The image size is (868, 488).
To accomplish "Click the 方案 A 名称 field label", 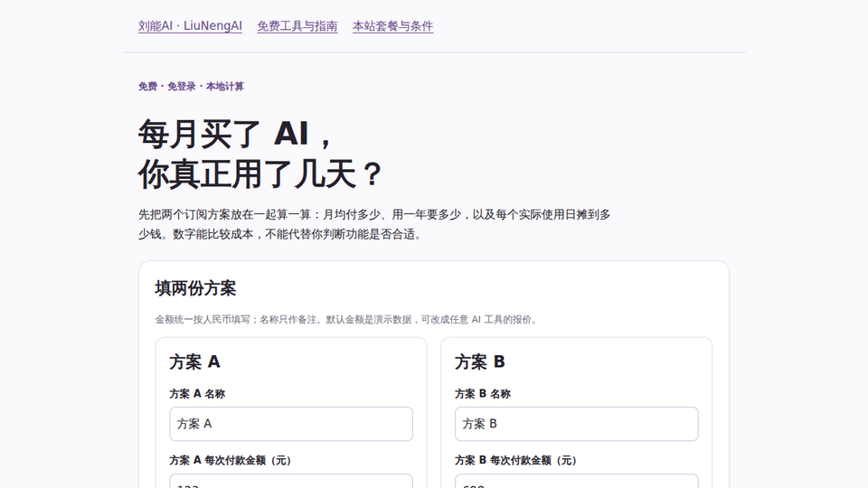I will tap(197, 394).
